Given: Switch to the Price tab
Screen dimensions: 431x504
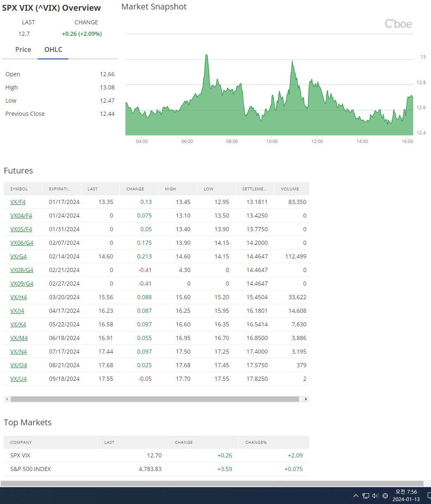Looking at the screenshot, I should [x=23, y=49].
